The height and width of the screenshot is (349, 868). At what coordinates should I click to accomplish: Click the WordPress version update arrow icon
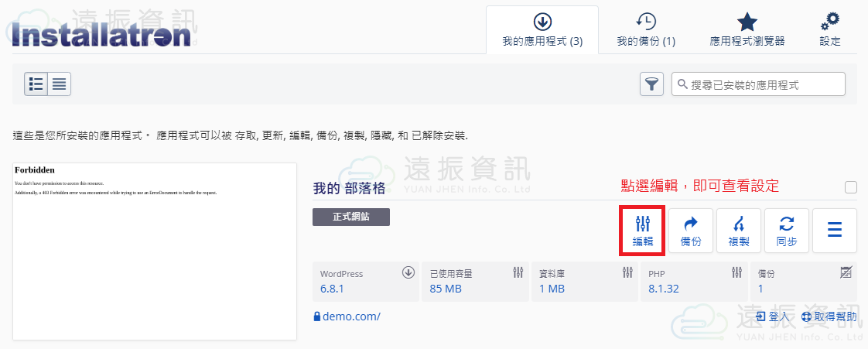pos(408,272)
